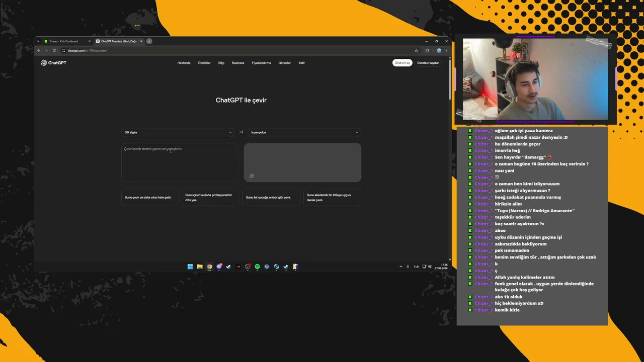Open the Bilgi nav item

click(x=221, y=63)
